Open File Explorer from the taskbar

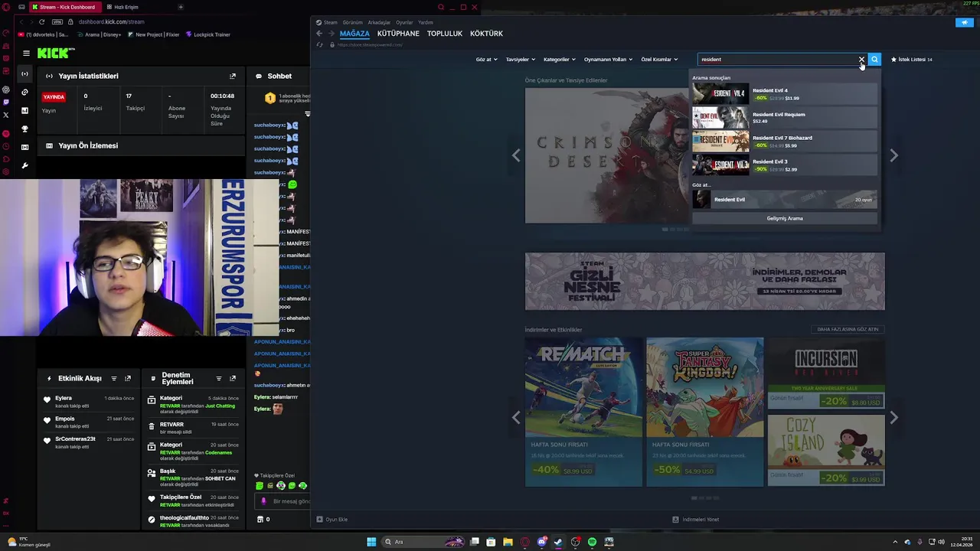click(x=508, y=542)
